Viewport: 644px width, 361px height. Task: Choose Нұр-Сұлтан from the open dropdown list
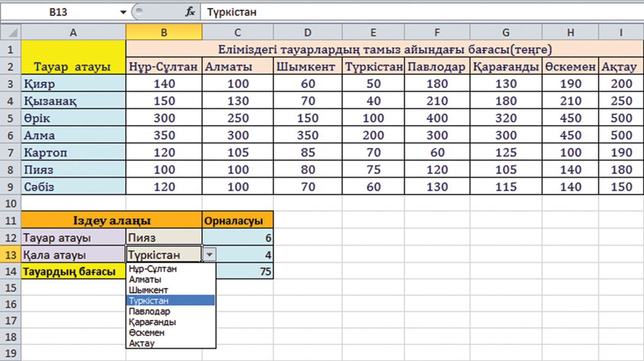click(x=171, y=268)
